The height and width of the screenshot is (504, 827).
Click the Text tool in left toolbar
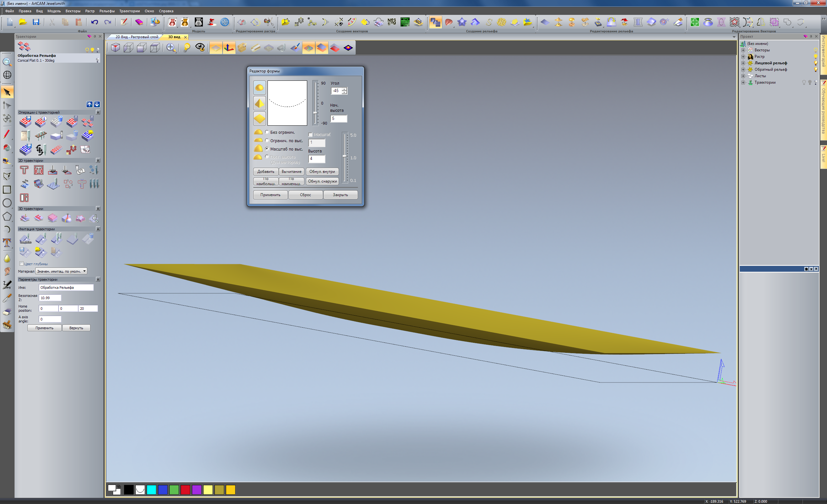coord(7,242)
